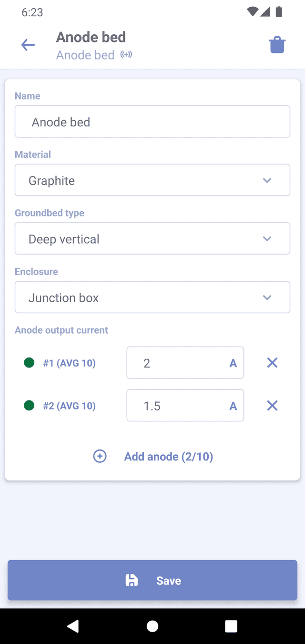305x644 pixels.
Task: Tap the signal icon beside subtitle
Action: tap(126, 55)
